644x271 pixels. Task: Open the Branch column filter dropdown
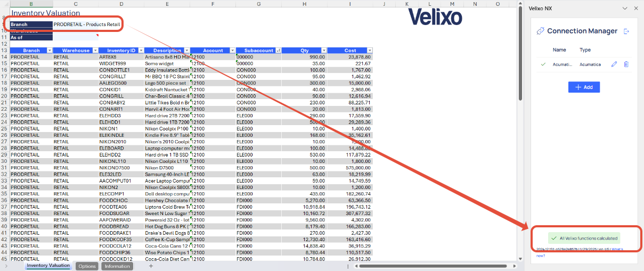click(50, 51)
